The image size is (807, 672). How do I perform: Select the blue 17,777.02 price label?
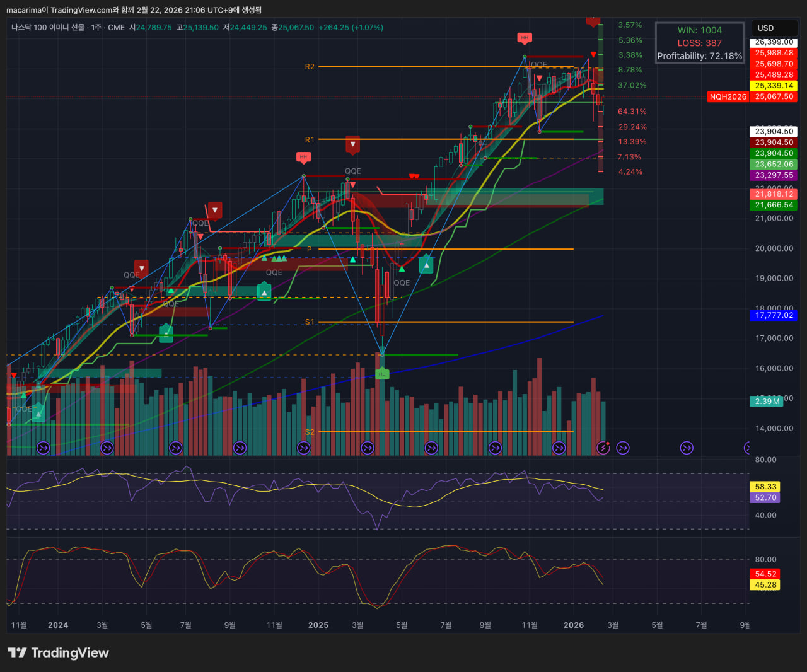coord(774,315)
